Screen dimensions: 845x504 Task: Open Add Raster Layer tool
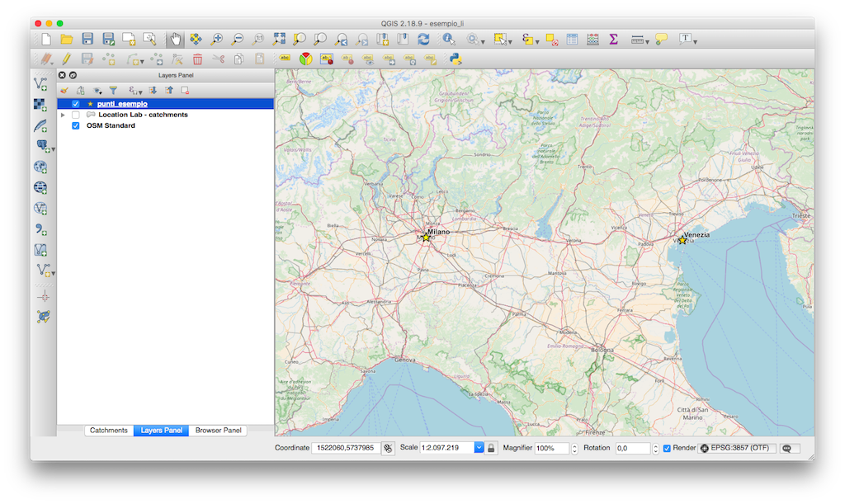[40, 105]
